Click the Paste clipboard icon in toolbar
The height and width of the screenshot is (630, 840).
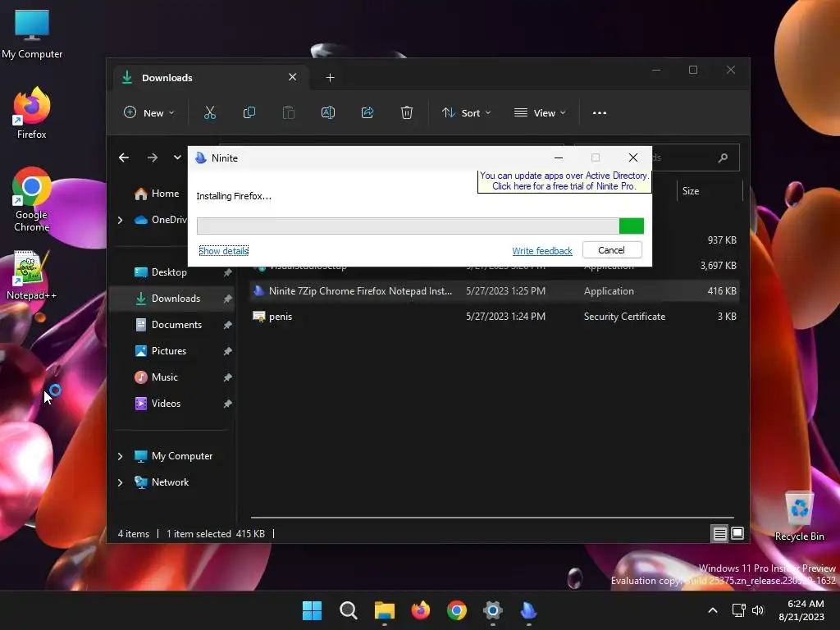[x=289, y=112]
